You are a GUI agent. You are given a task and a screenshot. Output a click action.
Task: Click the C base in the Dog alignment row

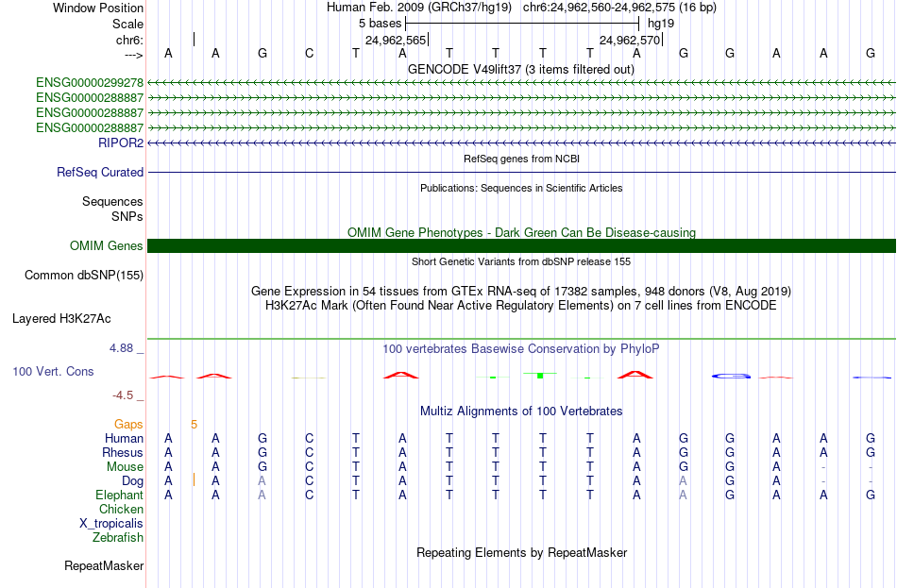click(x=309, y=481)
